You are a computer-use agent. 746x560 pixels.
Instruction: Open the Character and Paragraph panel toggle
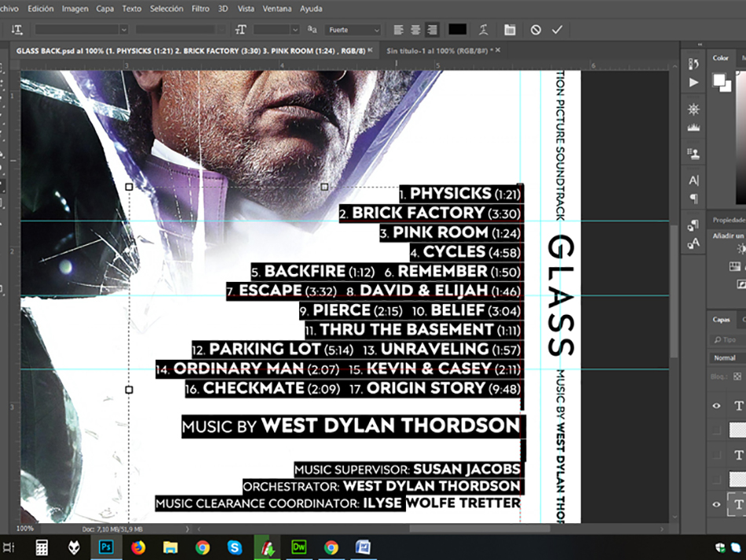coord(510,30)
